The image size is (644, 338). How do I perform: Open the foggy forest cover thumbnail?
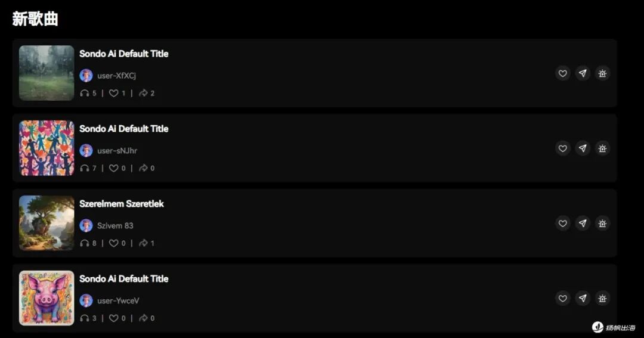(47, 73)
